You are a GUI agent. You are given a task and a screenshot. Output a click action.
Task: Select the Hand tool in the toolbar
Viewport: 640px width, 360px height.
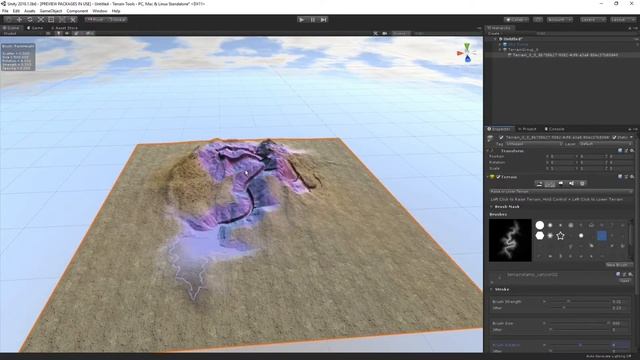coord(9,20)
